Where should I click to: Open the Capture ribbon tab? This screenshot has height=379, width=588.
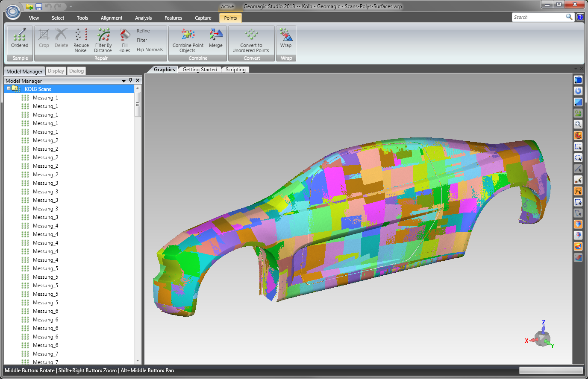click(x=203, y=18)
